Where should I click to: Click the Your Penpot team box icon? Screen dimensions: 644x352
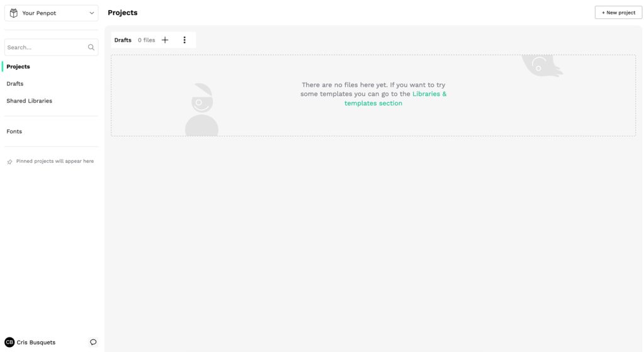tap(14, 13)
